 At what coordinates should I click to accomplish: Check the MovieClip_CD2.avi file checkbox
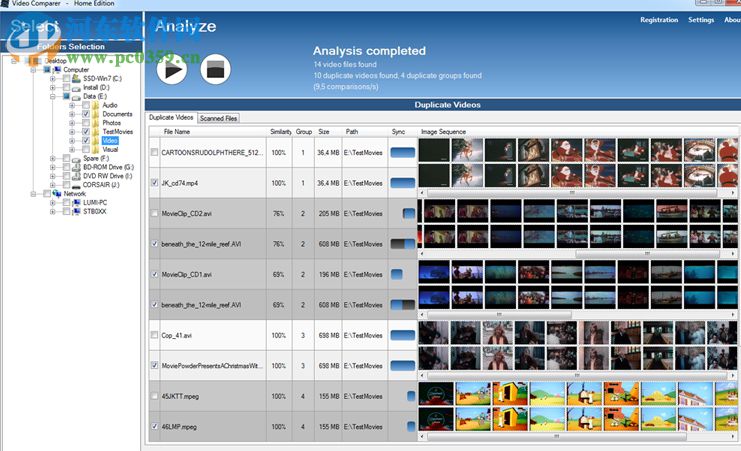155,213
